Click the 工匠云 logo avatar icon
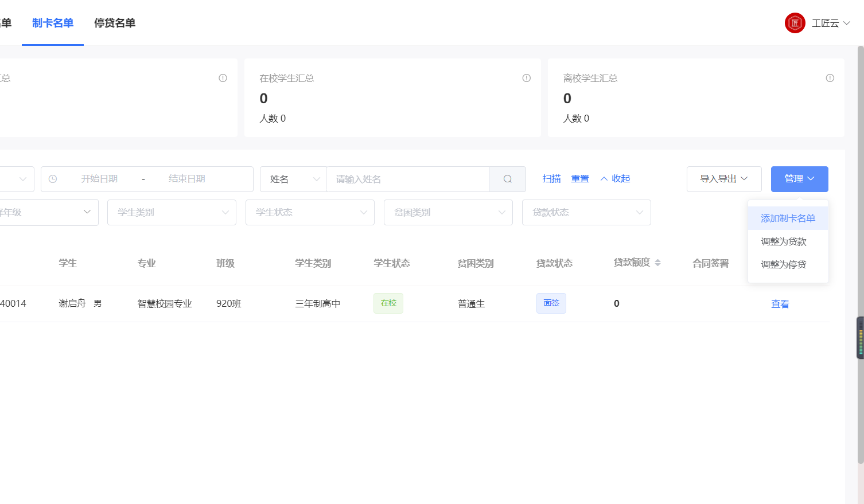The image size is (864, 504). pos(795,23)
